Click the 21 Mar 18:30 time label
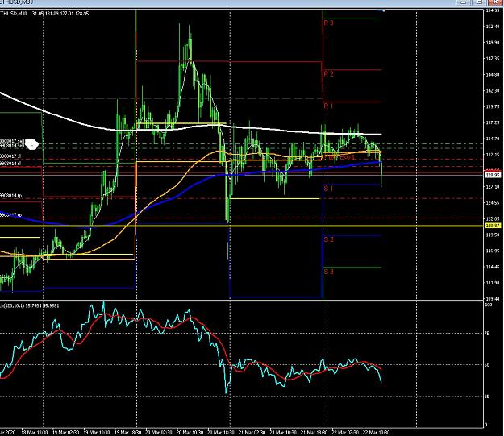This screenshot has height=436, width=504. [314, 433]
